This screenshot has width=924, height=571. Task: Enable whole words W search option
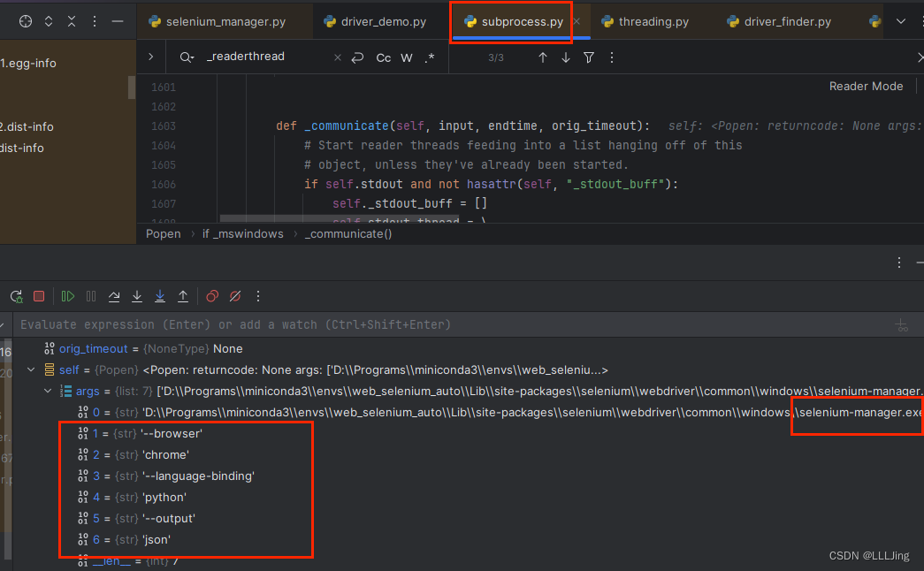(406, 57)
